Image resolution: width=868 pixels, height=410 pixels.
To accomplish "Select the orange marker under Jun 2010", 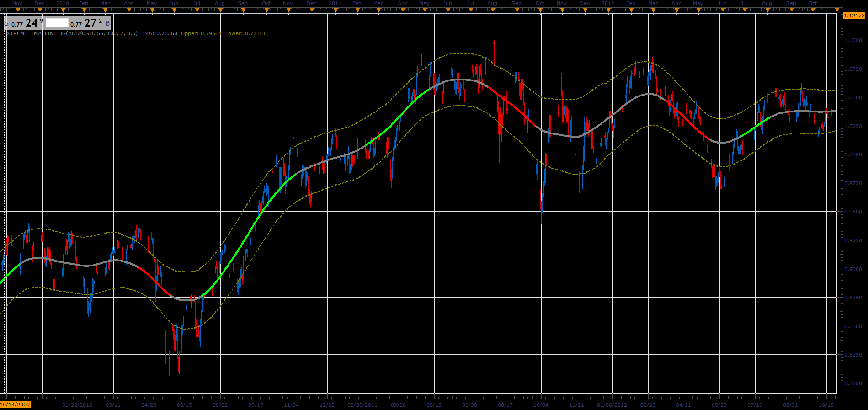I will coord(174,9).
